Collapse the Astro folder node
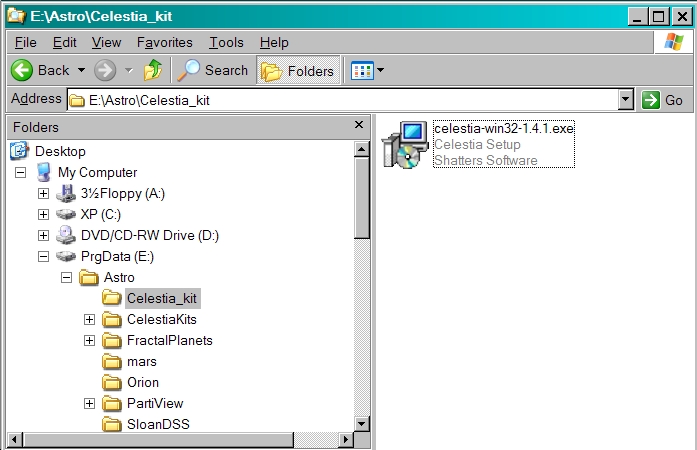The height and width of the screenshot is (450, 697). click(x=66, y=277)
